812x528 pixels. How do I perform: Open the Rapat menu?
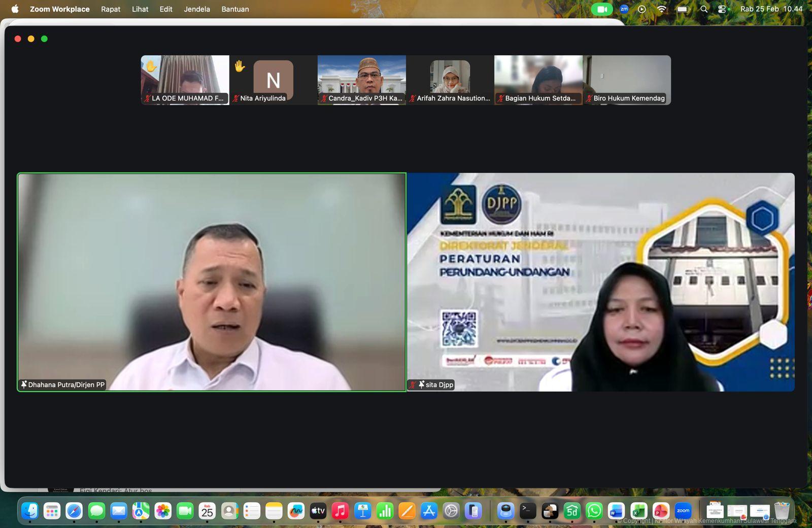point(111,9)
